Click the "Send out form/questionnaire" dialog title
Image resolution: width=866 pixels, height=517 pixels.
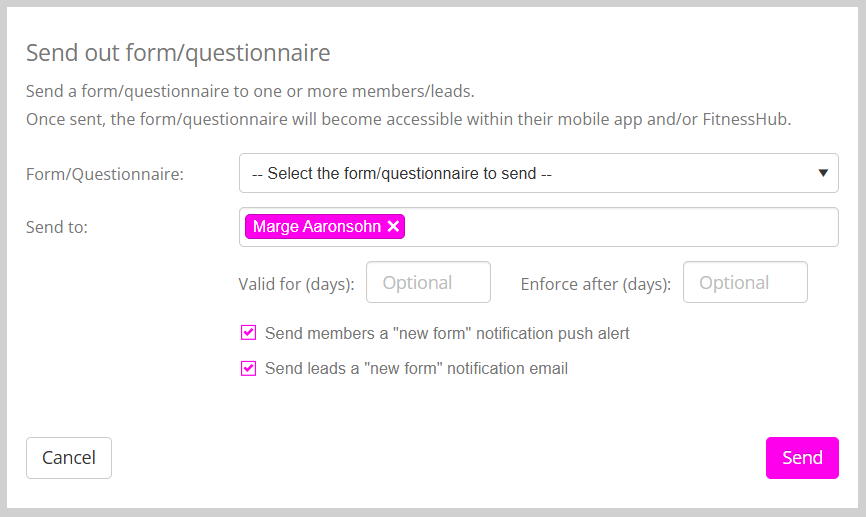(178, 53)
